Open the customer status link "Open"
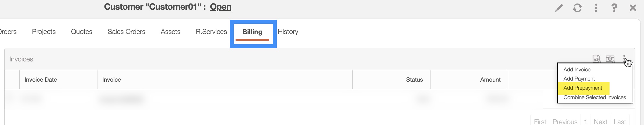 pos(220,7)
